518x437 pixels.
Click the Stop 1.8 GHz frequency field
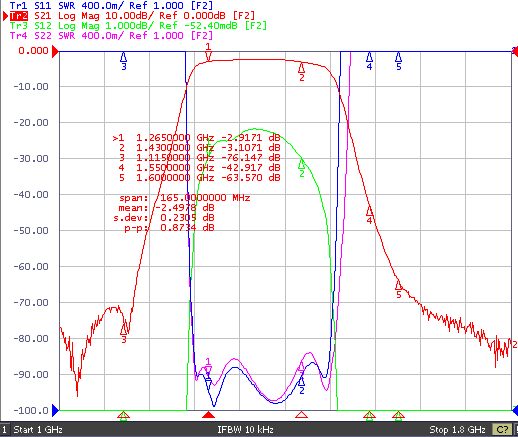(x=457, y=430)
